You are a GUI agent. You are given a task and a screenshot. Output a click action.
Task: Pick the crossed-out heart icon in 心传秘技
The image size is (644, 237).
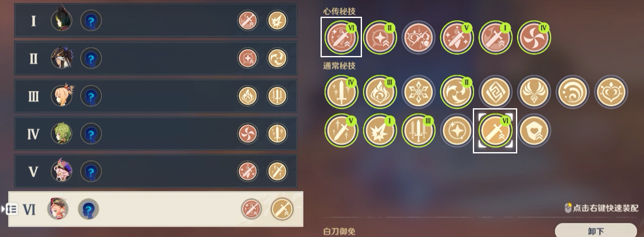(x=418, y=38)
